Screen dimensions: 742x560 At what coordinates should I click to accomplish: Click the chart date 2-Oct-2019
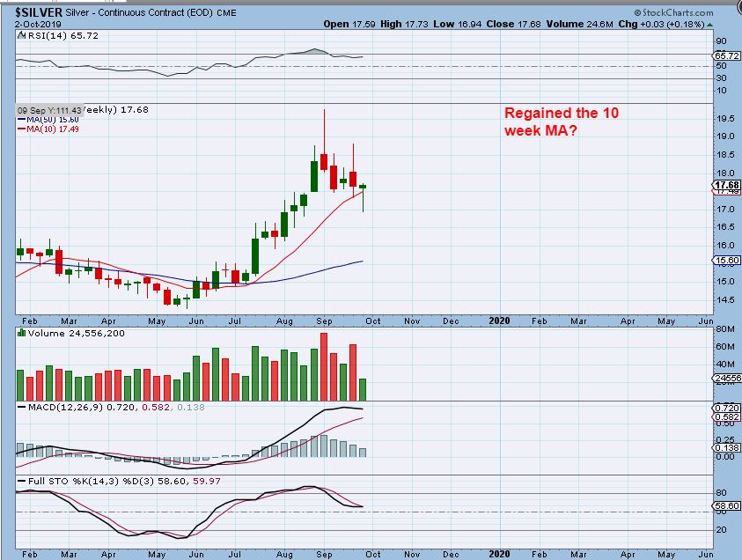tap(38, 24)
